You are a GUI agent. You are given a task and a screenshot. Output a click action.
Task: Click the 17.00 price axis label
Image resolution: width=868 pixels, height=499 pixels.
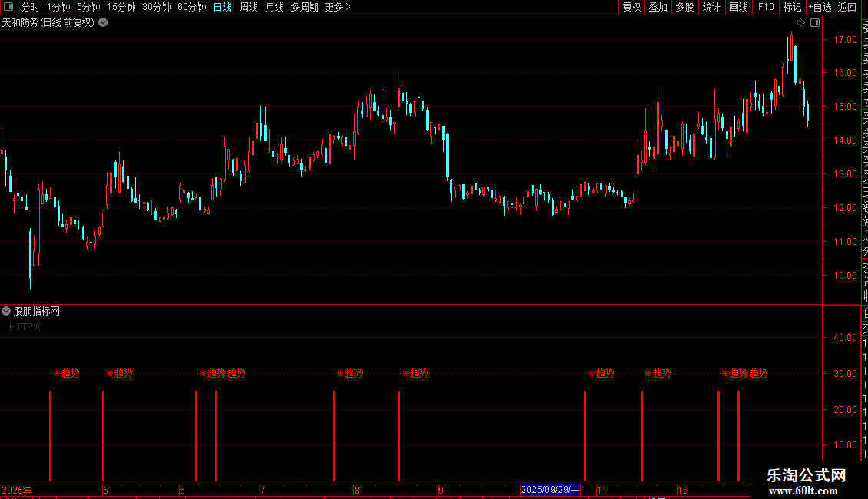point(845,40)
